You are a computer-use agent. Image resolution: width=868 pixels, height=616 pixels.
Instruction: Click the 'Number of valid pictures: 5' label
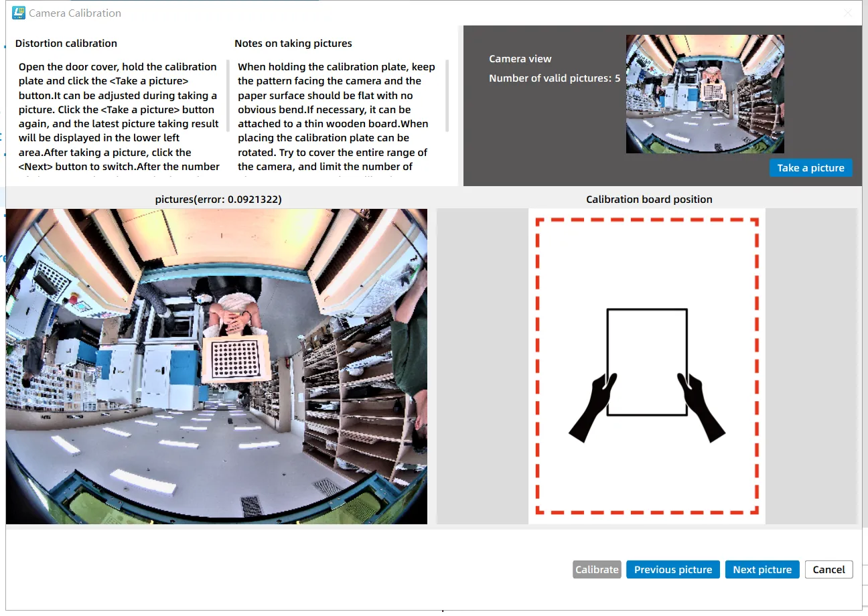(x=555, y=78)
